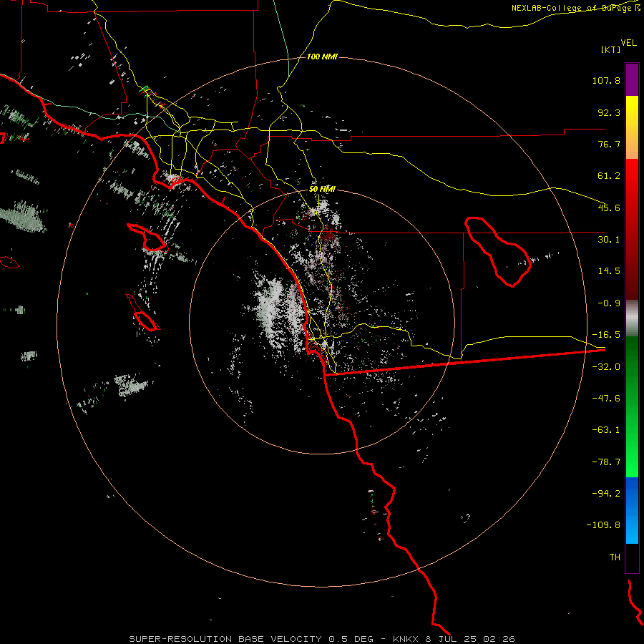Screen dimensions: 644x644
Task: Click the purple segment of color bar
Action: click(x=632, y=79)
